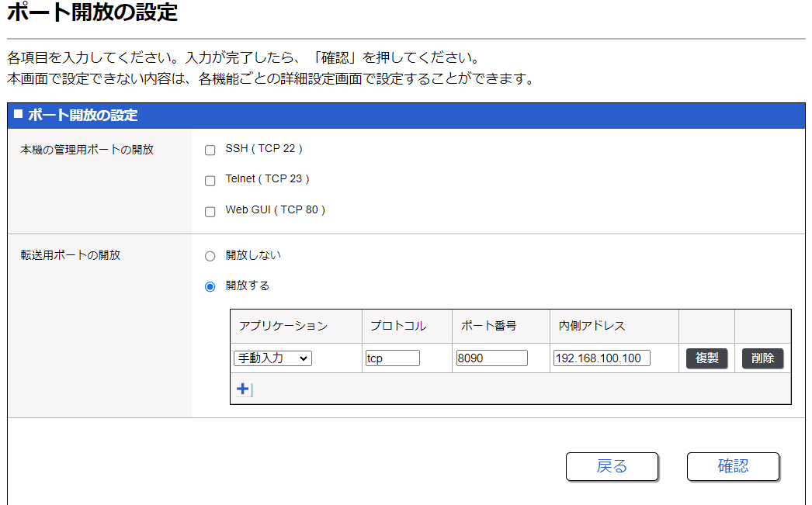
Task: Enable the SSH ( TCP 22 ) checkbox
Action: click(x=210, y=150)
